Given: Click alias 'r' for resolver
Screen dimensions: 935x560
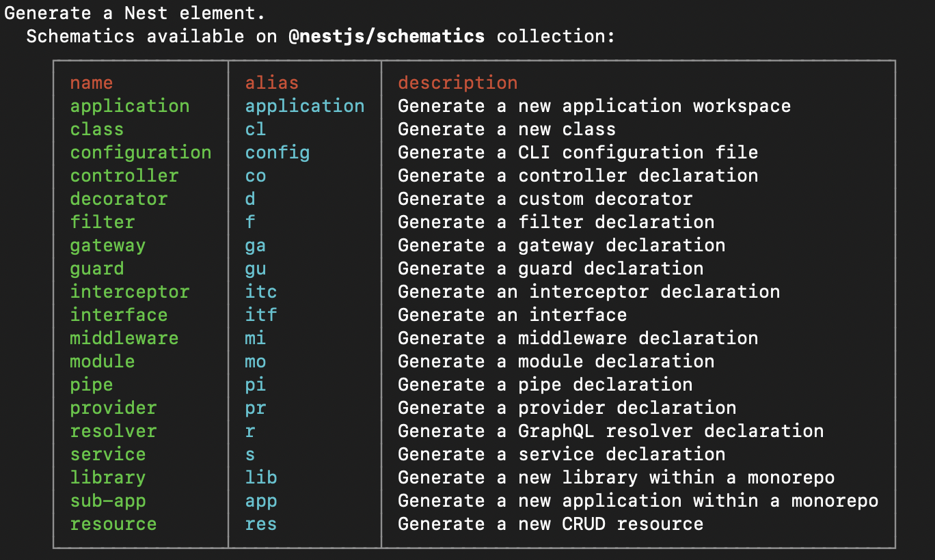Looking at the screenshot, I should (250, 432).
